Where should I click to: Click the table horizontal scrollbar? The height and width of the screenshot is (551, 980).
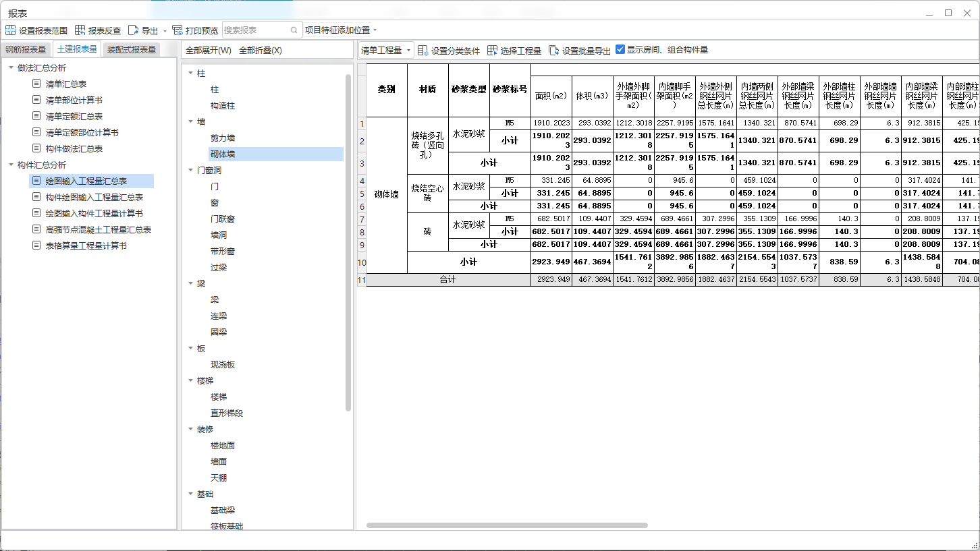507,525
